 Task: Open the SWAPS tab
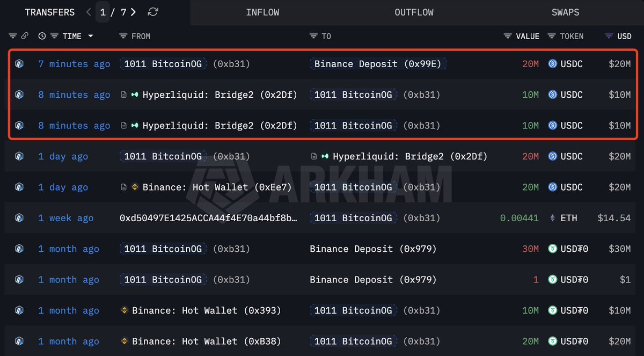tap(565, 12)
